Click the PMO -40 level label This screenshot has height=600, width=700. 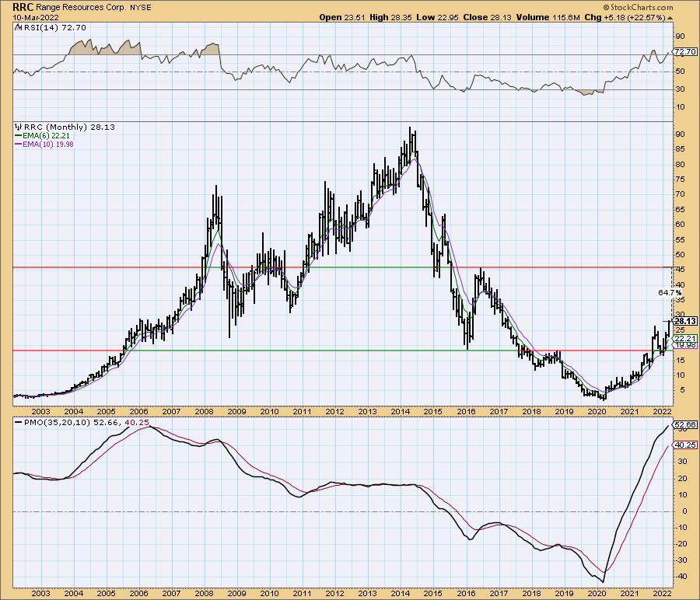[681, 577]
